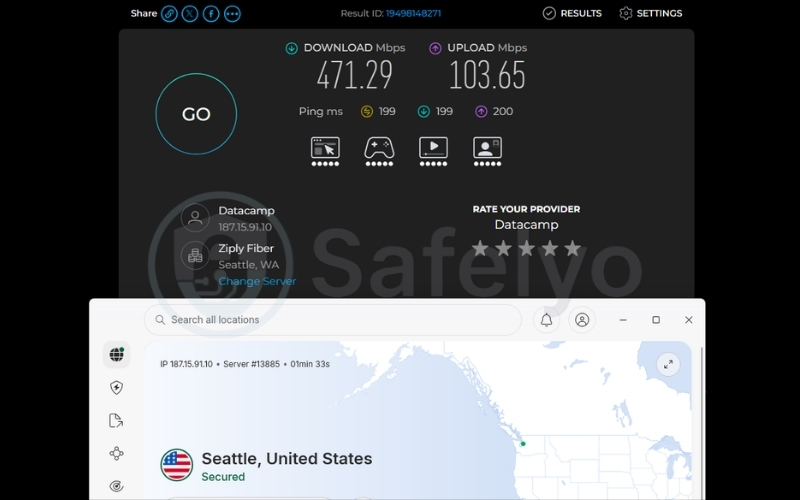800x500 pixels.
Task: Click the Seattle, United States connection title
Action: click(287, 459)
